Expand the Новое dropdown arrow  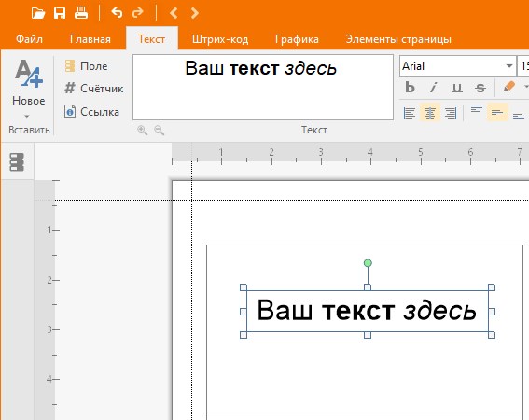pos(27,116)
